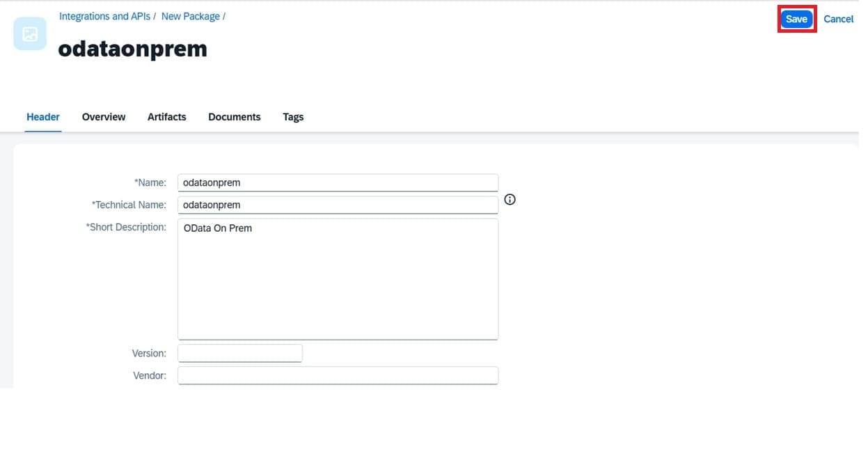The height and width of the screenshot is (456, 868).
Task: Click the package image placeholder icon
Action: tap(30, 34)
